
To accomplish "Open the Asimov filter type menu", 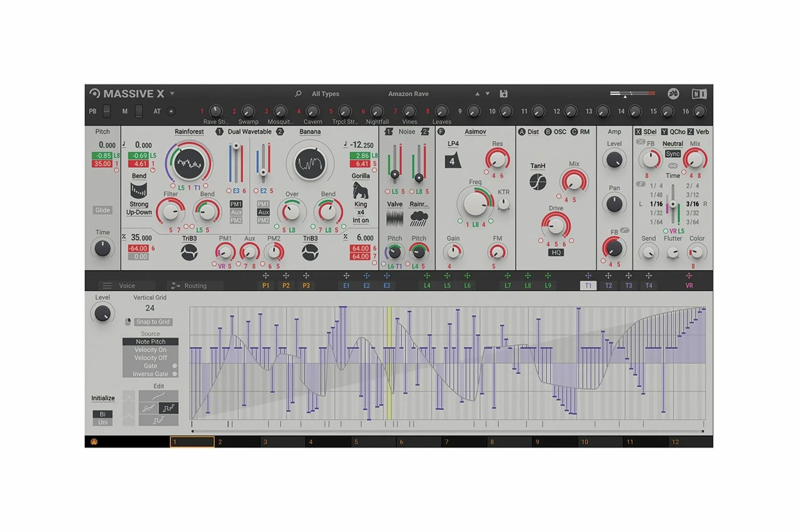I will [x=475, y=132].
